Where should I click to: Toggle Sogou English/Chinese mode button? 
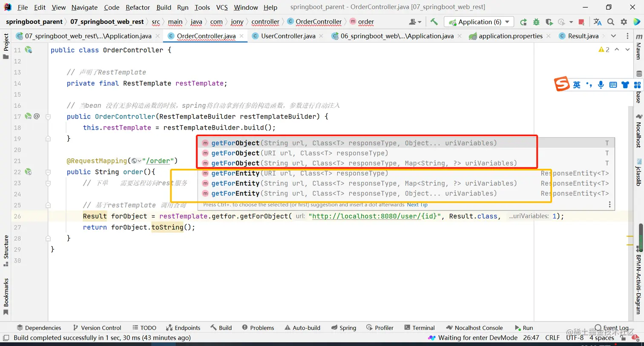tap(577, 84)
